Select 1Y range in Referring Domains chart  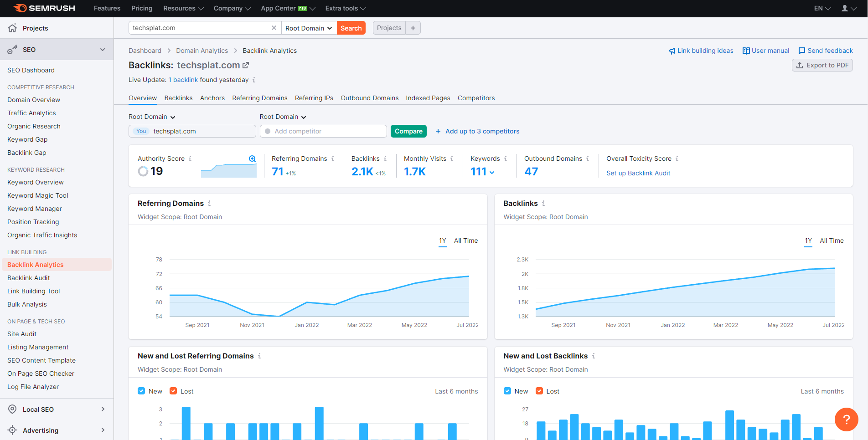click(x=443, y=240)
